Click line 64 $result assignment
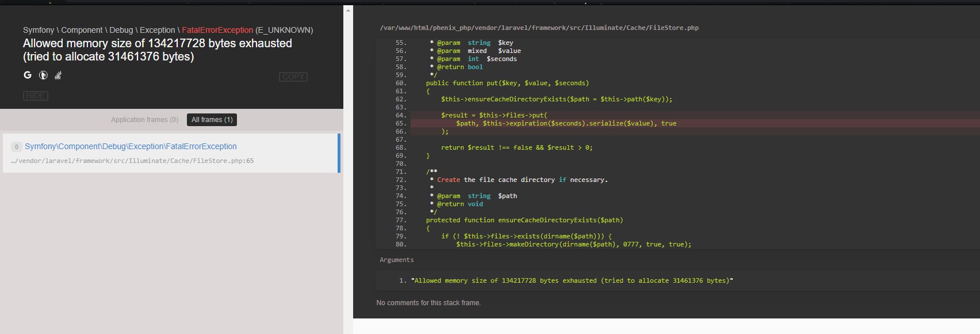The height and width of the screenshot is (334, 980). [x=495, y=115]
